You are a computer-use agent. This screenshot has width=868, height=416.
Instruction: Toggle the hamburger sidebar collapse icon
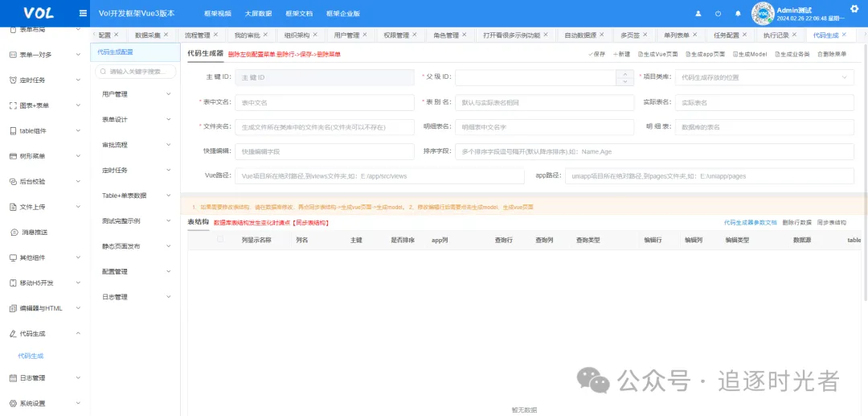(83, 13)
